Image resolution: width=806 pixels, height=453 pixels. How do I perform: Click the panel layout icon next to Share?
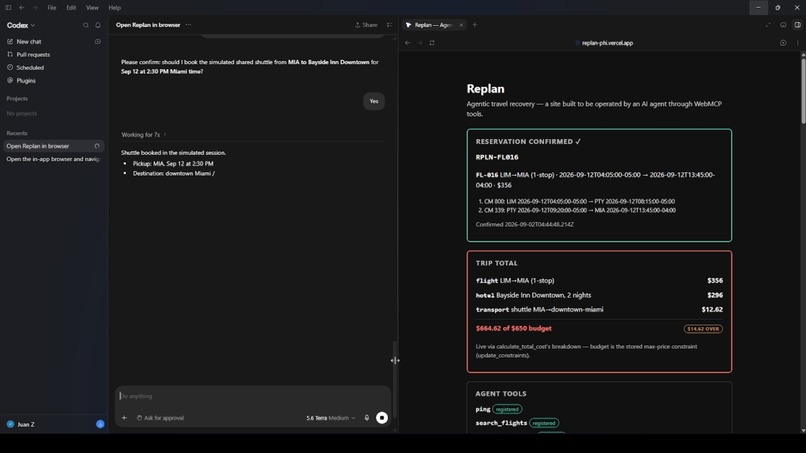click(389, 25)
